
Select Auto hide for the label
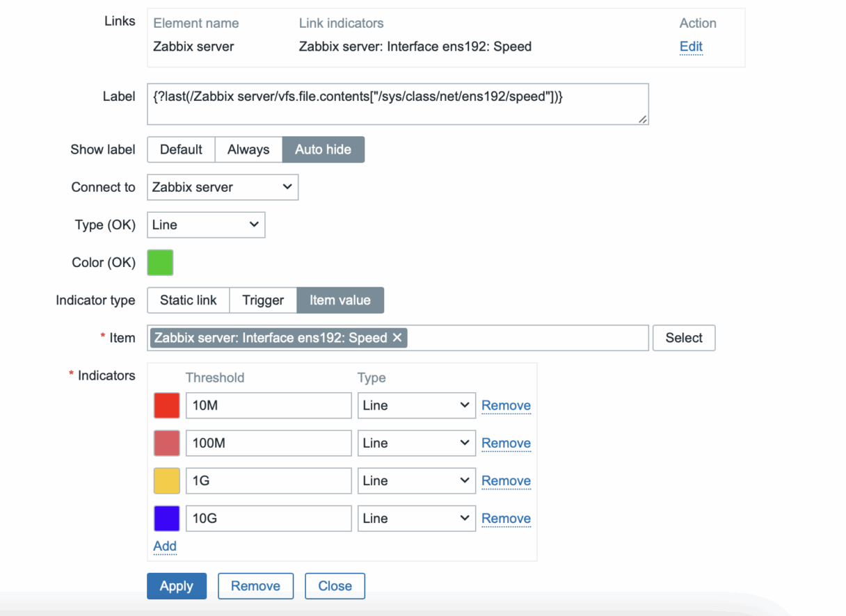pos(323,149)
